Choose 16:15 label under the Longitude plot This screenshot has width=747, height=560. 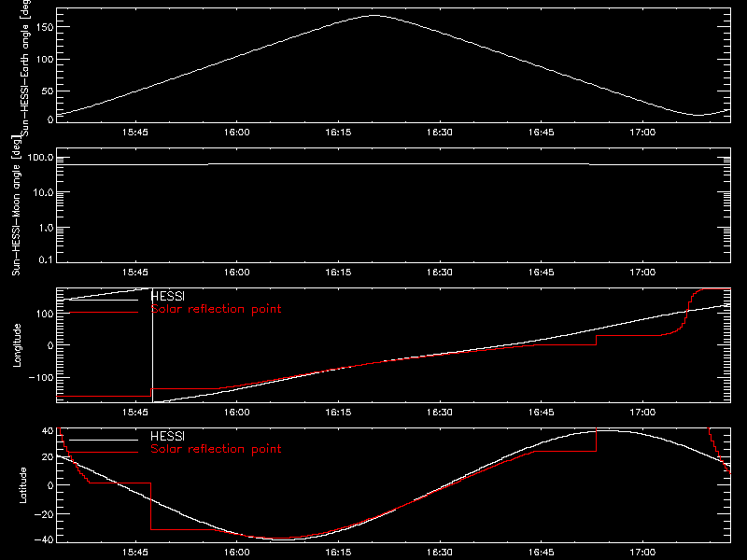click(338, 413)
